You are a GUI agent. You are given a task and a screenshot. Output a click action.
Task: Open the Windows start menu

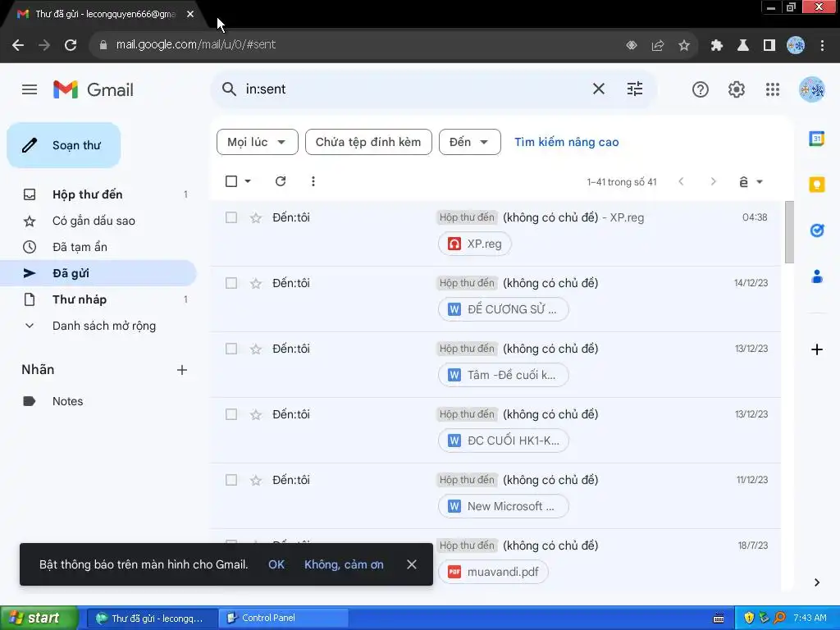pos(39,618)
